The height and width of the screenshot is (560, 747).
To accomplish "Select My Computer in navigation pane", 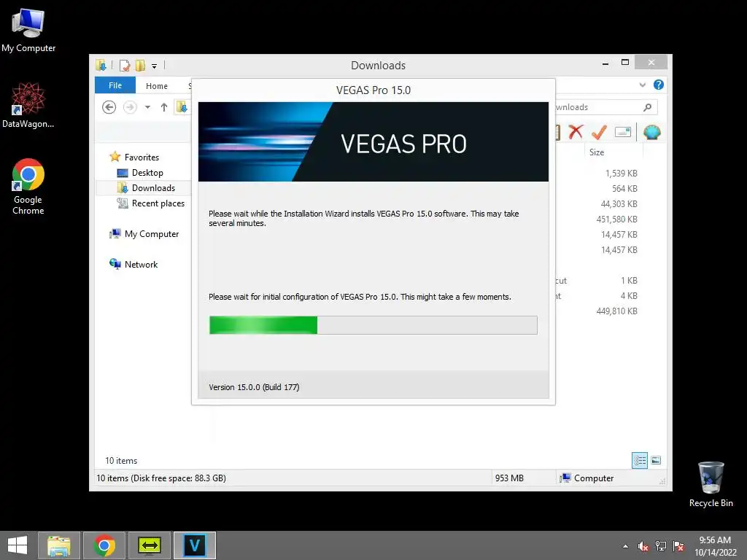I will (152, 234).
